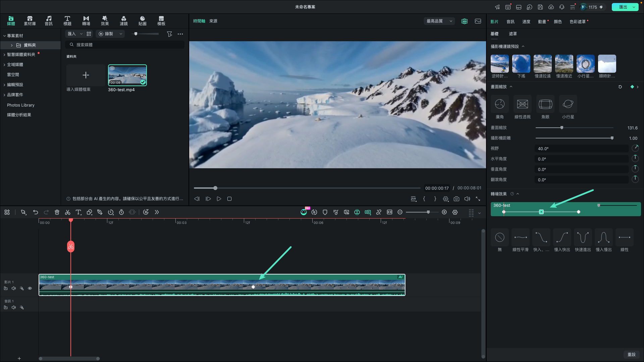Screen dimensions: 644x362
Task: Click the split scissors icon in timeline toolbar
Action: pos(67,212)
